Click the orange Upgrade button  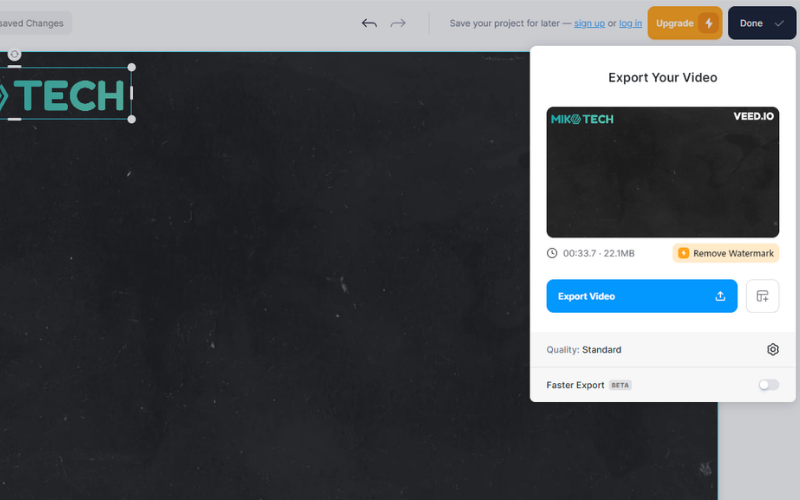(x=685, y=23)
